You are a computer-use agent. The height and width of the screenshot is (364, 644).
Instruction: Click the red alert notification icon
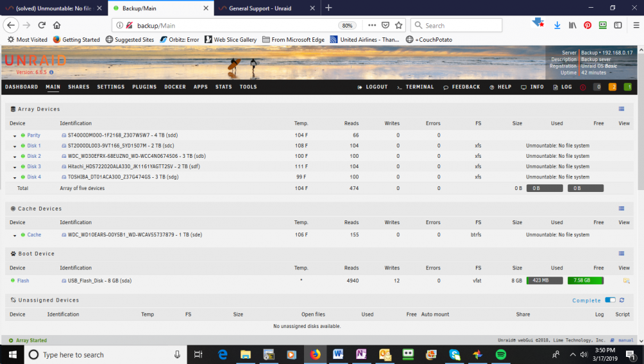click(583, 87)
